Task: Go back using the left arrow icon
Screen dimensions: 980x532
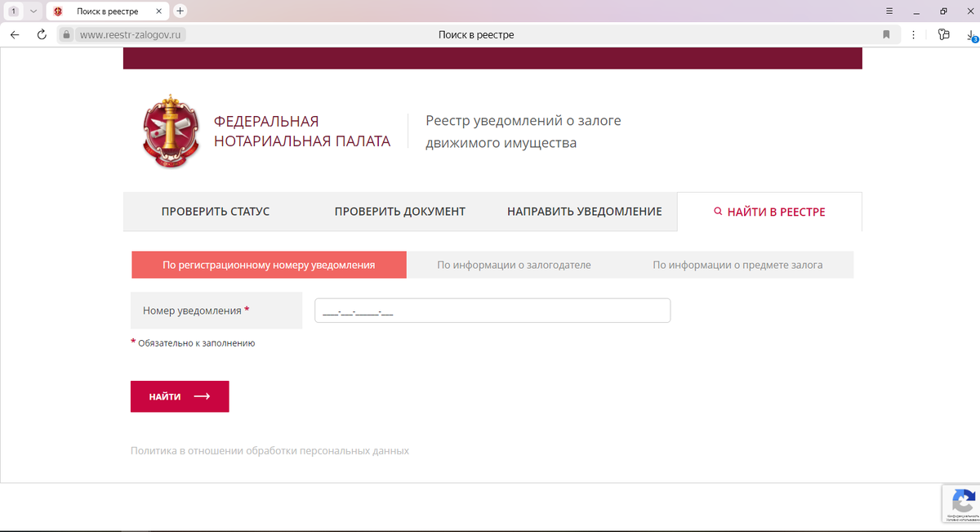Action: click(x=14, y=34)
